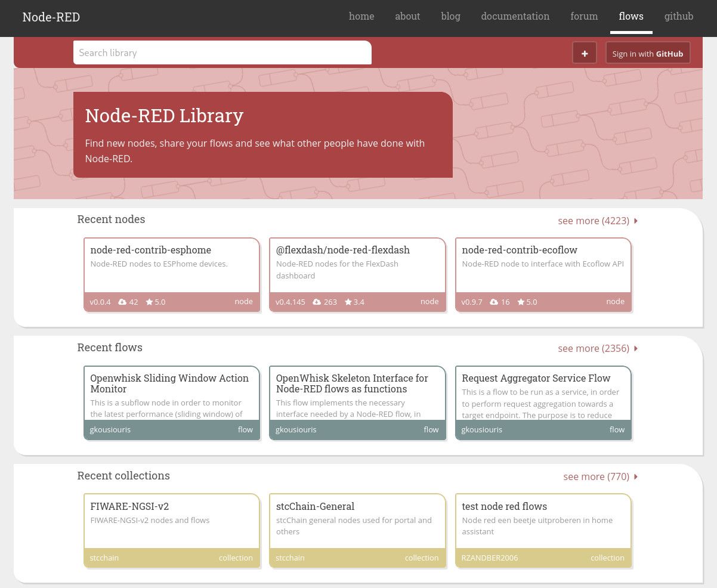Click 'flow' label on Request Aggregator card
Image resolution: width=717 pixels, height=588 pixels.
coord(617,430)
